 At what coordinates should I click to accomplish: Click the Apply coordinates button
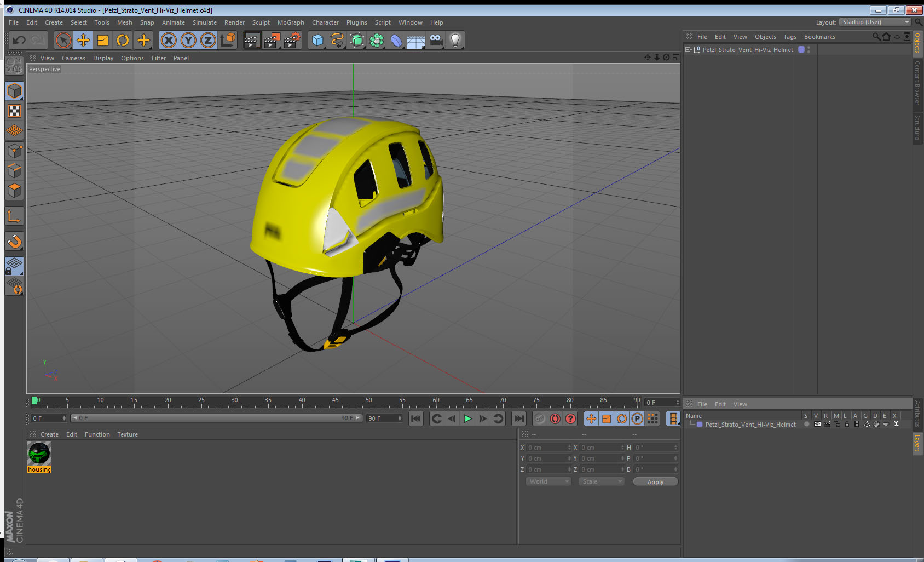(655, 482)
